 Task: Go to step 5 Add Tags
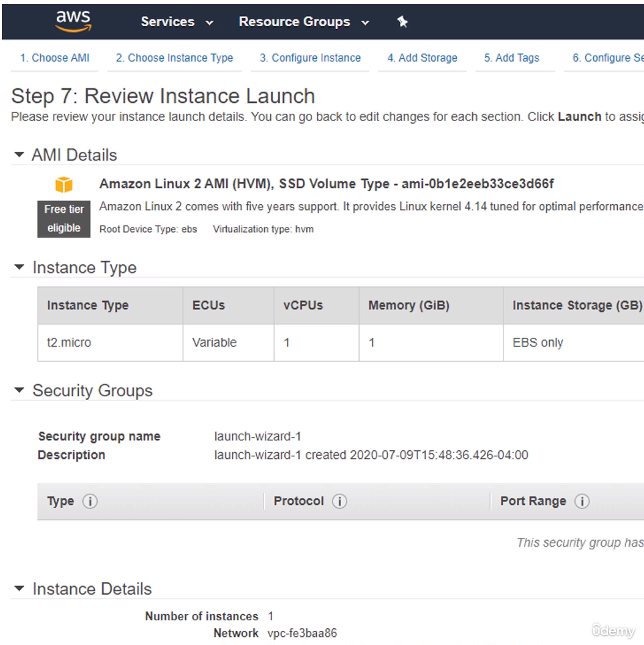click(x=512, y=58)
